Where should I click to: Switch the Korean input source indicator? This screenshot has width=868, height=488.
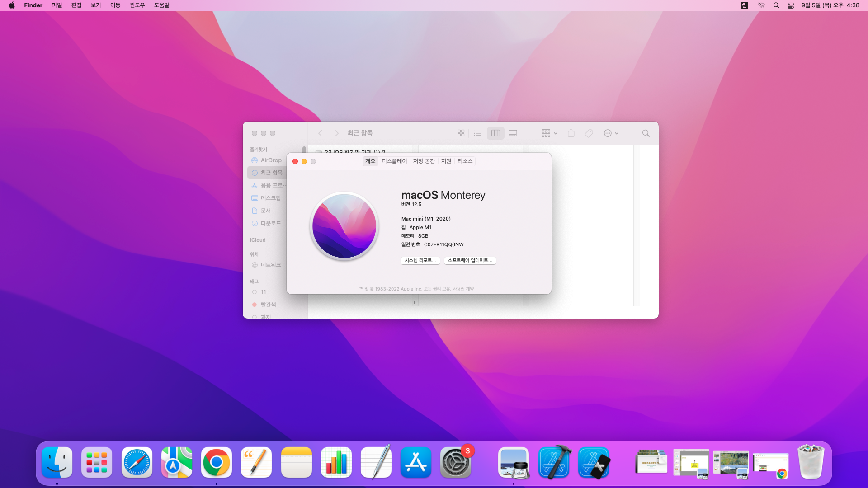coord(745,5)
